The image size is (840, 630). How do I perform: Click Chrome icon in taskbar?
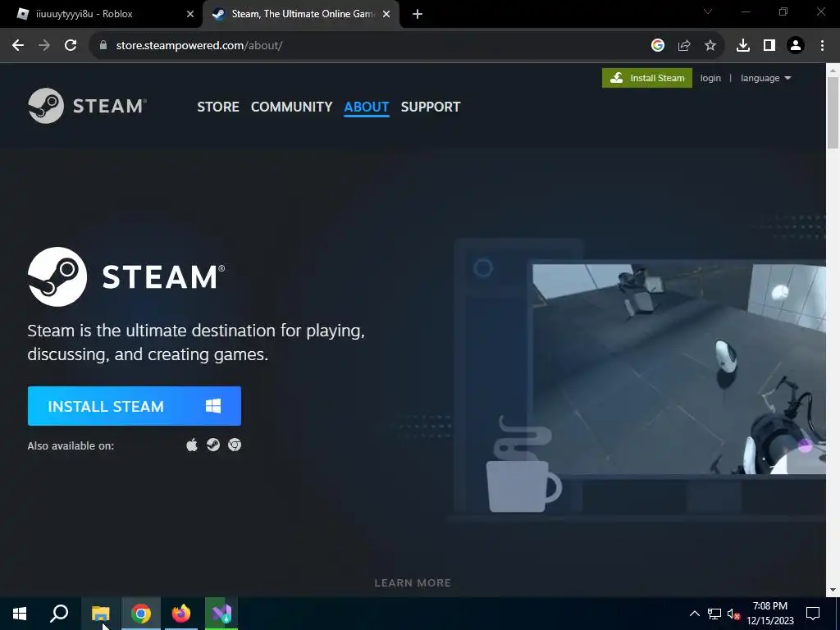click(x=141, y=614)
